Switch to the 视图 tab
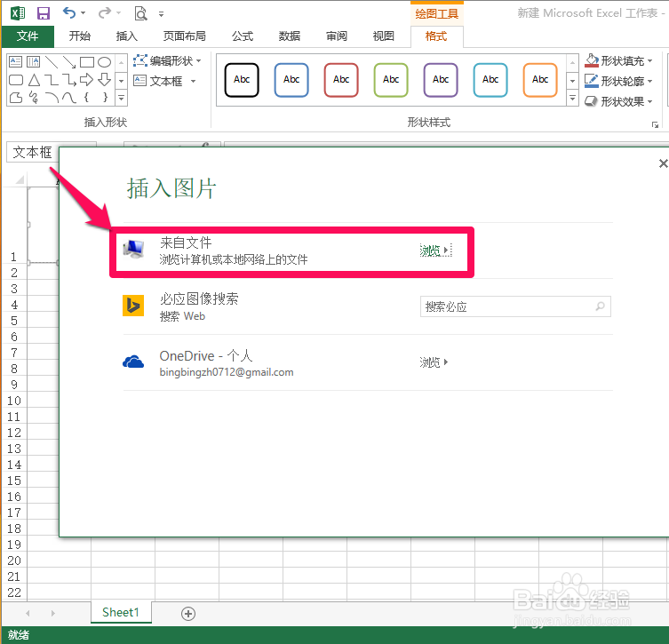The height and width of the screenshot is (644, 669). click(x=383, y=36)
